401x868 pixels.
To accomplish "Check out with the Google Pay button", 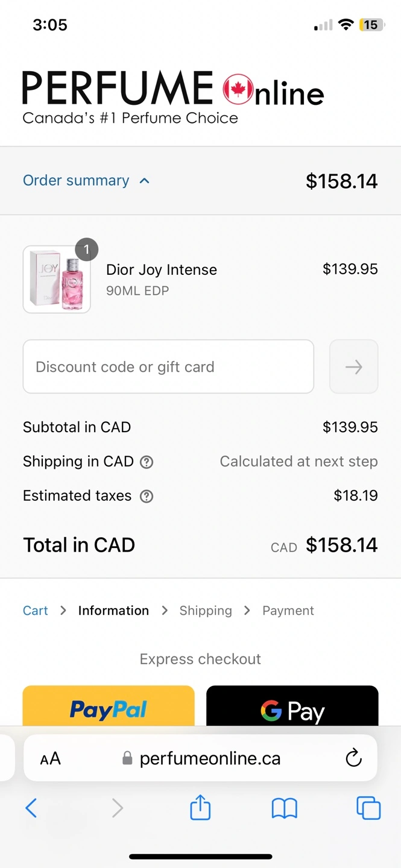I will point(292,706).
